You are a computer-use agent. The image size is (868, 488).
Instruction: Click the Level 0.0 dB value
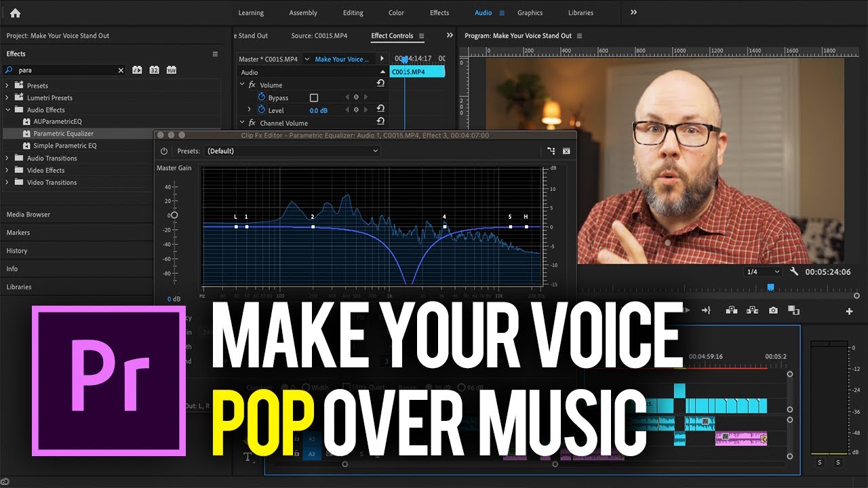(319, 110)
